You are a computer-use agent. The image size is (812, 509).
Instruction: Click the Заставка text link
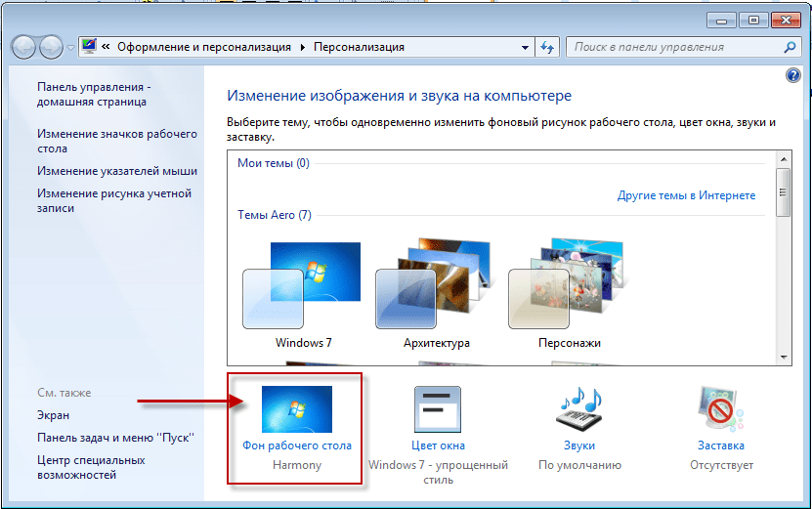coord(721,445)
